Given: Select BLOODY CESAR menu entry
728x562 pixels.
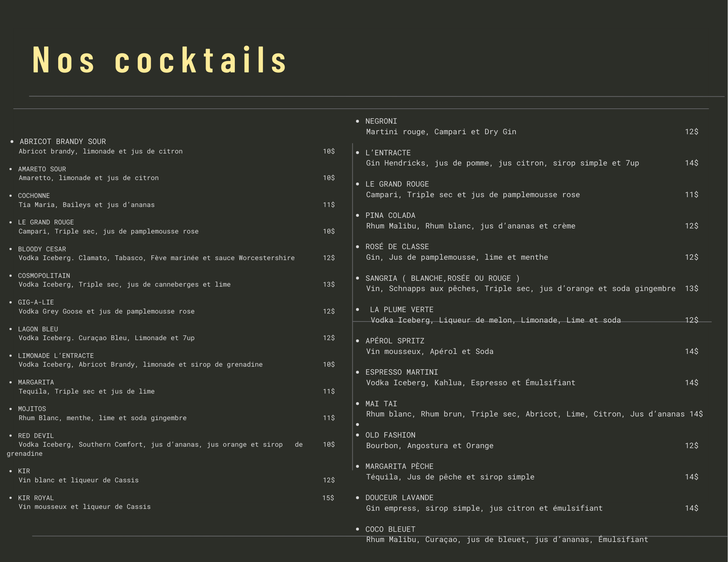Looking at the screenshot, I should [42, 249].
